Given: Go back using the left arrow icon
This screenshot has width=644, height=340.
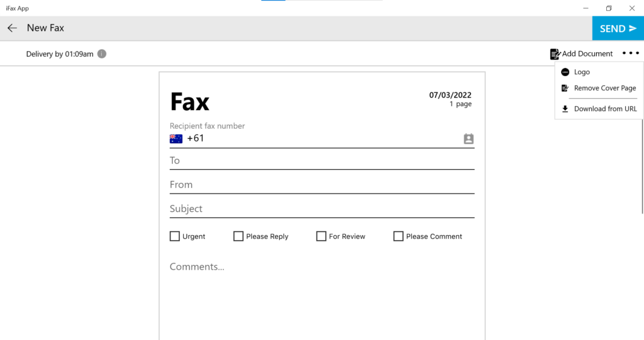Looking at the screenshot, I should point(13,28).
